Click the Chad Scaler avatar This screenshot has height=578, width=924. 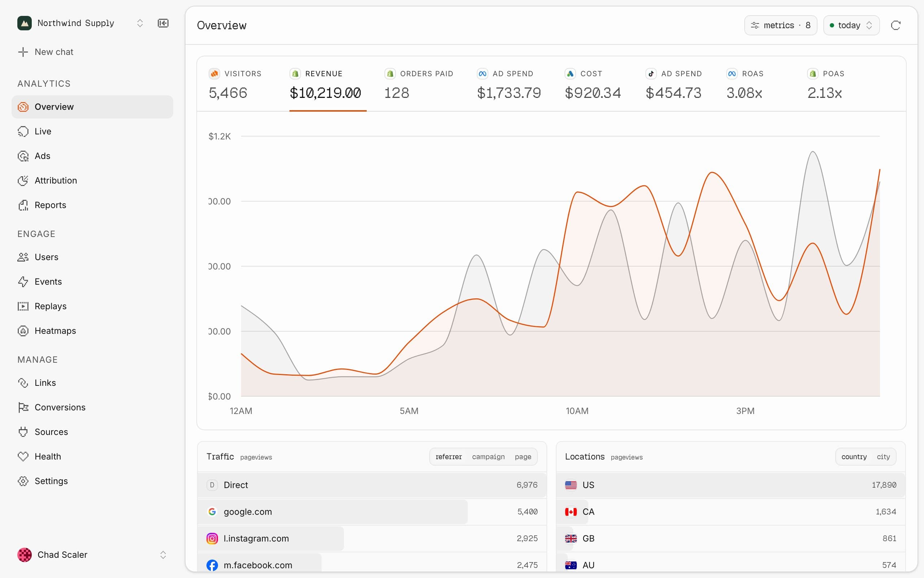tap(25, 555)
